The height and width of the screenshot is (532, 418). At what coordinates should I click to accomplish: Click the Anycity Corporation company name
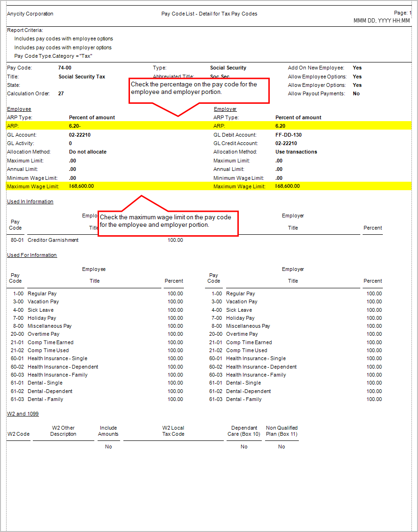coord(30,14)
